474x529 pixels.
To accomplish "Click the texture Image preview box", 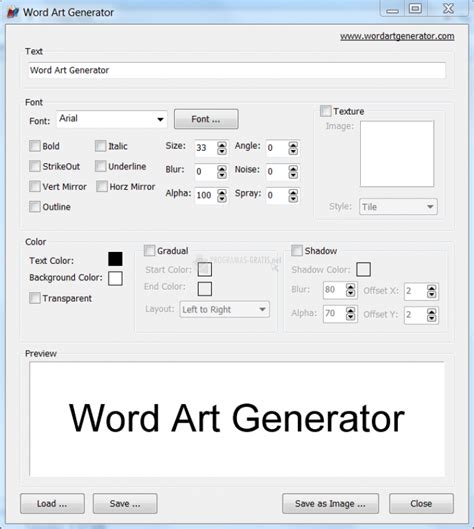I will point(397,154).
